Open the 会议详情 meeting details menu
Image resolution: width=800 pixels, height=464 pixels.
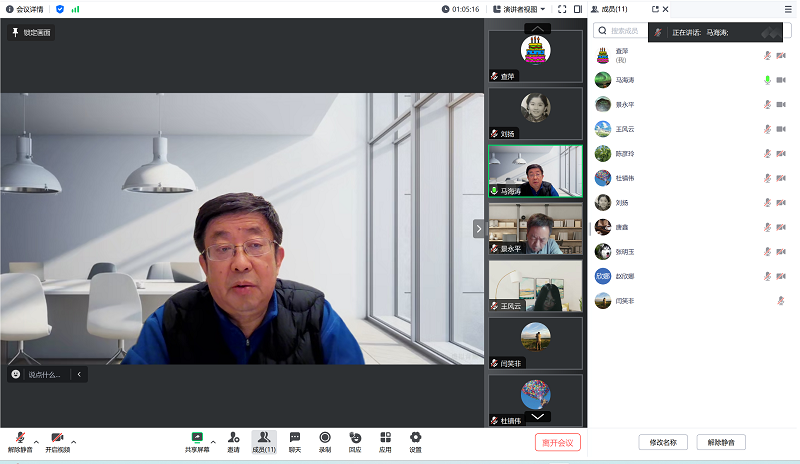24,9
